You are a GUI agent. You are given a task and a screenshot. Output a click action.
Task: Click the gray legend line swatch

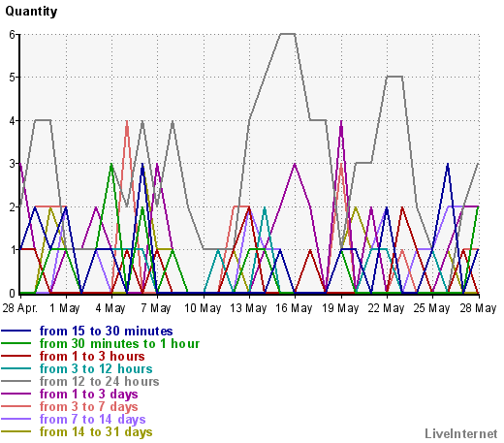[16, 381]
